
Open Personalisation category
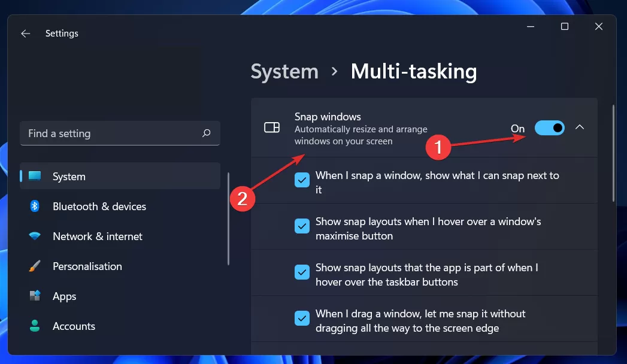[120, 266]
